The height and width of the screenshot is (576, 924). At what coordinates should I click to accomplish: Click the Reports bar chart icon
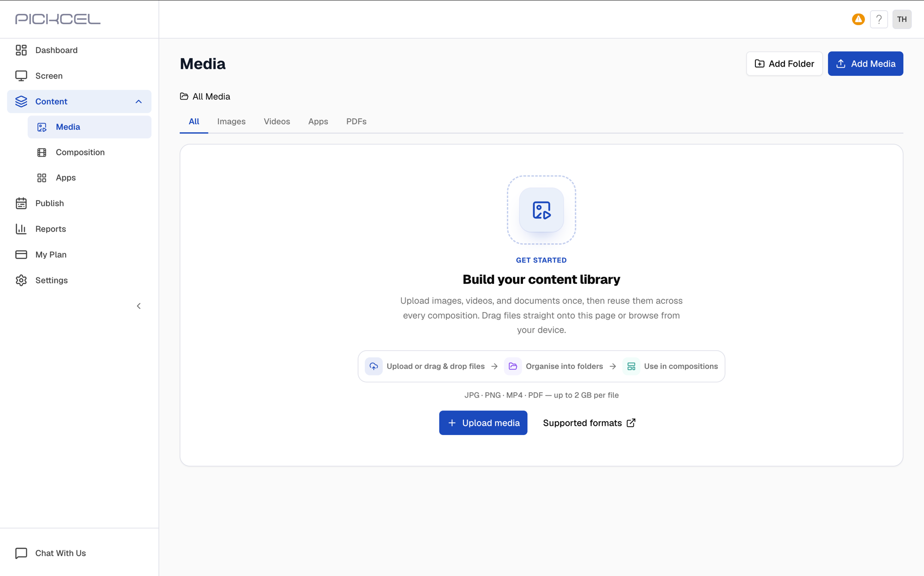(x=21, y=229)
